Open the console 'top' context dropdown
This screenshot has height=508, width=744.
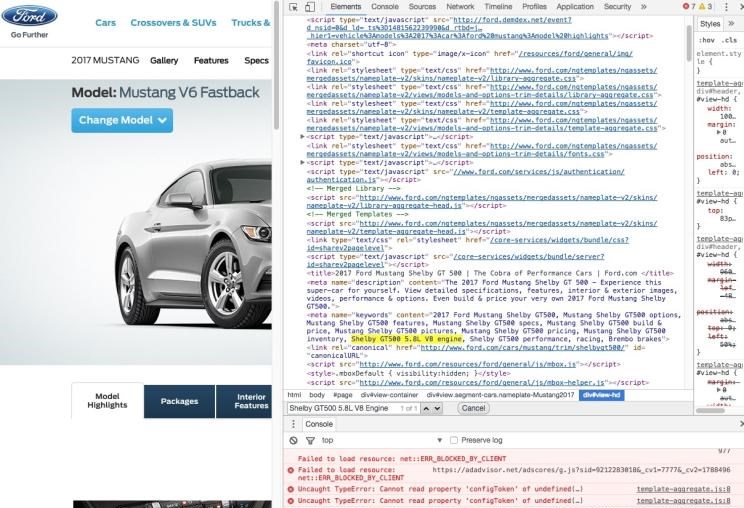coord(382,441)
